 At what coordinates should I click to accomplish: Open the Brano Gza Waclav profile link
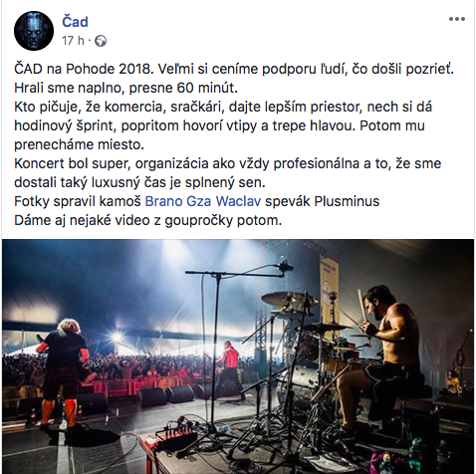203,201
